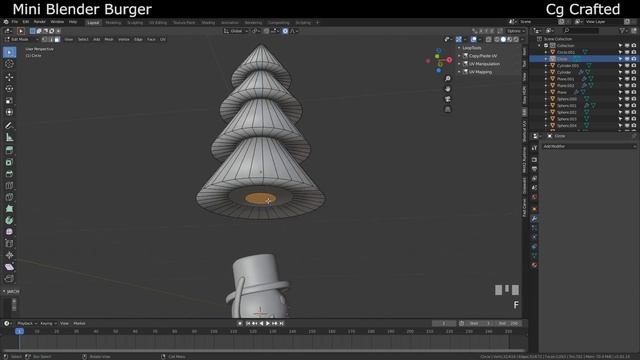This screenshot has height=360, width=640.
Task: Select the Scale tool
Action: 9,100
